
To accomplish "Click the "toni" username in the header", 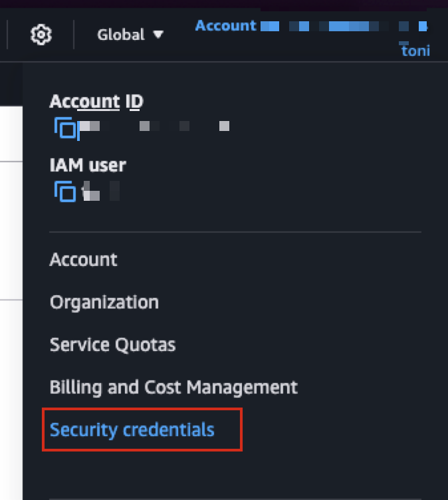I will point(415,50).
